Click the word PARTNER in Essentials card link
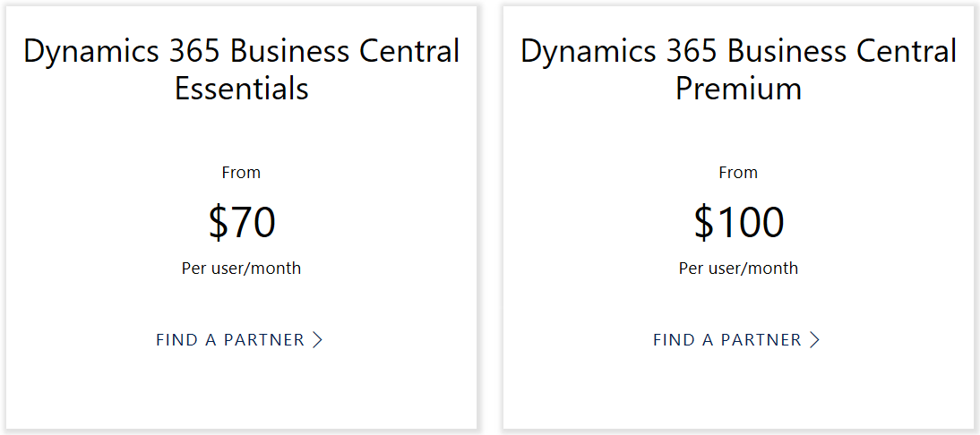The height and width of the screenshot is (435, 980). point(264,340)
